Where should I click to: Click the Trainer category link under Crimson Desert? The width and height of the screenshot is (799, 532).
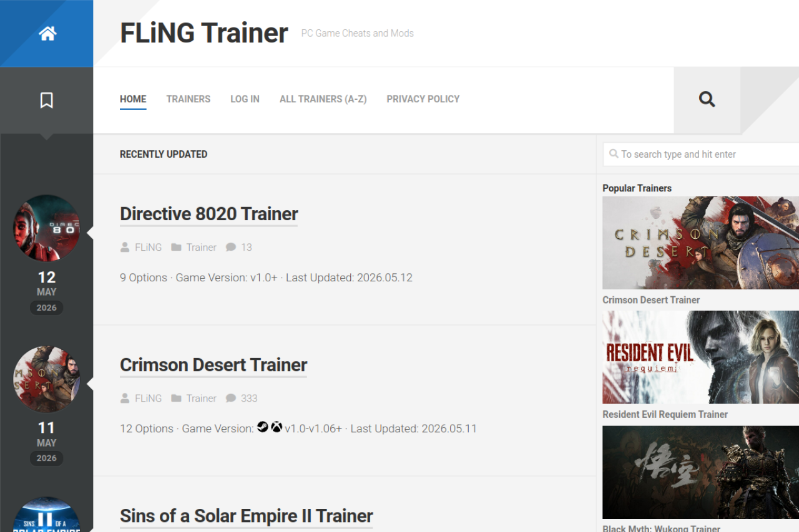point(201,398)
